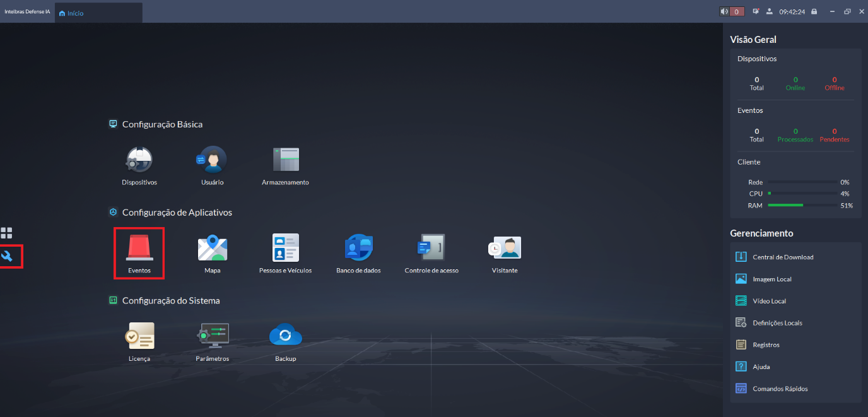868x417 pixels.
Task: Open Comandos Rápidos in Gerenciamento
Action: coord(780,389)
